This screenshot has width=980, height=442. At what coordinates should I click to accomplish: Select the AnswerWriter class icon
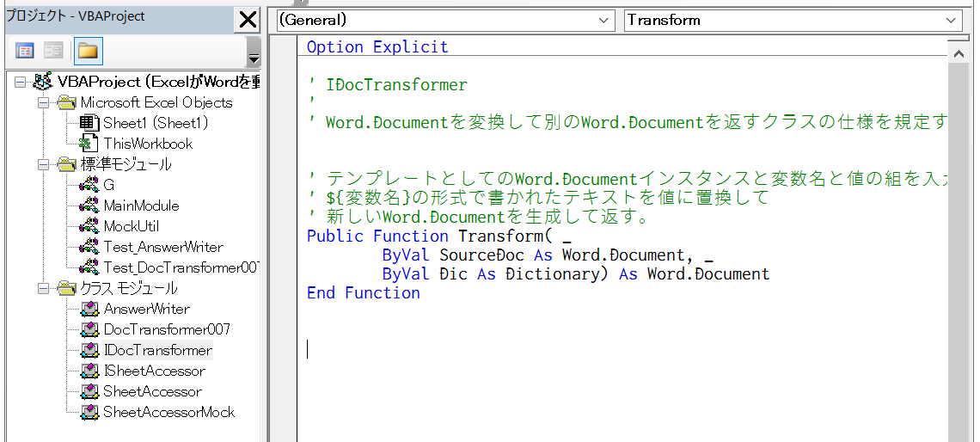[90, 309]
